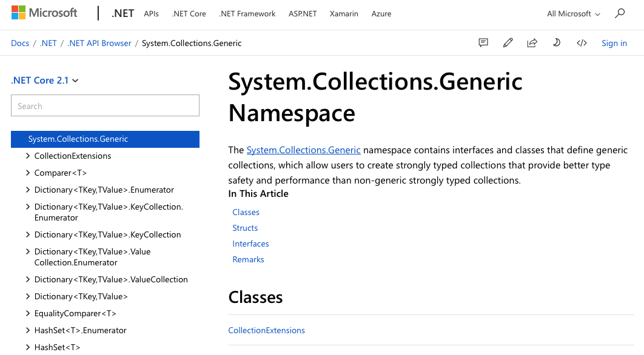
Task: Select Dictionary<TKey,TValue>.ValueCollection in sidebar
Action: (x=111, y=279)
